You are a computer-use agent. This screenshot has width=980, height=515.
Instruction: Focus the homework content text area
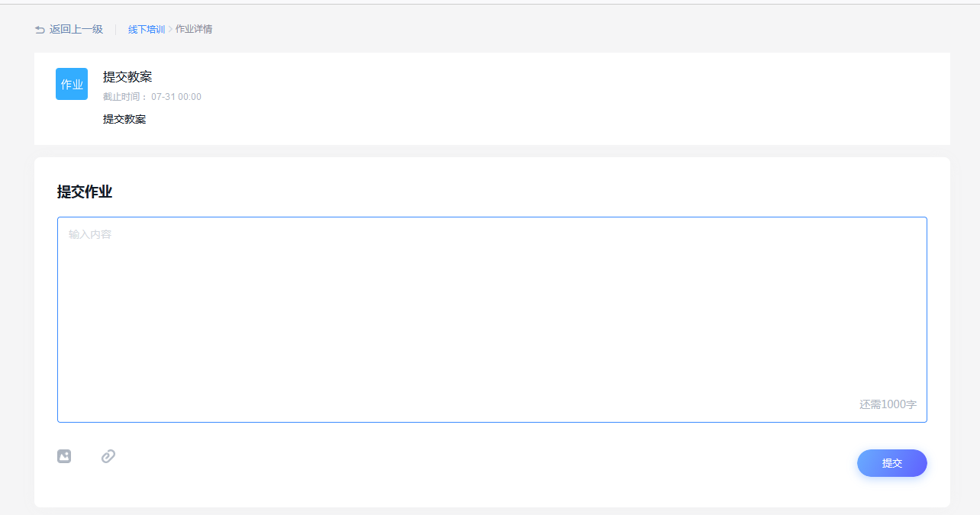[492, 320]
